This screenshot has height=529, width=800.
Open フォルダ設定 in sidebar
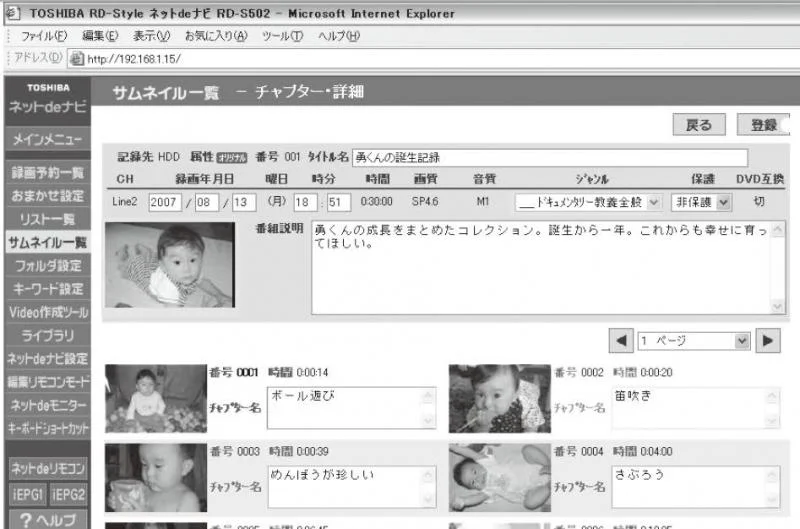coord(47,266)
